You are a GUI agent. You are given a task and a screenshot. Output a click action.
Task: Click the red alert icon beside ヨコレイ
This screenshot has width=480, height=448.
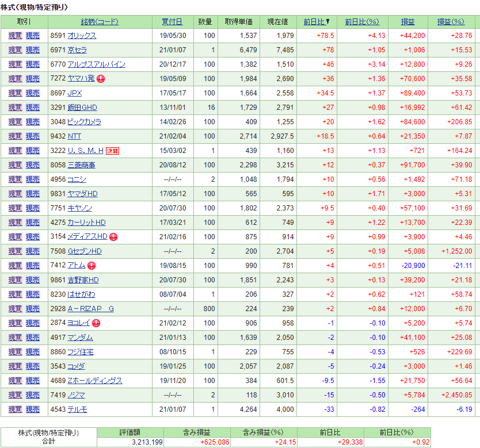coord(96,323)
